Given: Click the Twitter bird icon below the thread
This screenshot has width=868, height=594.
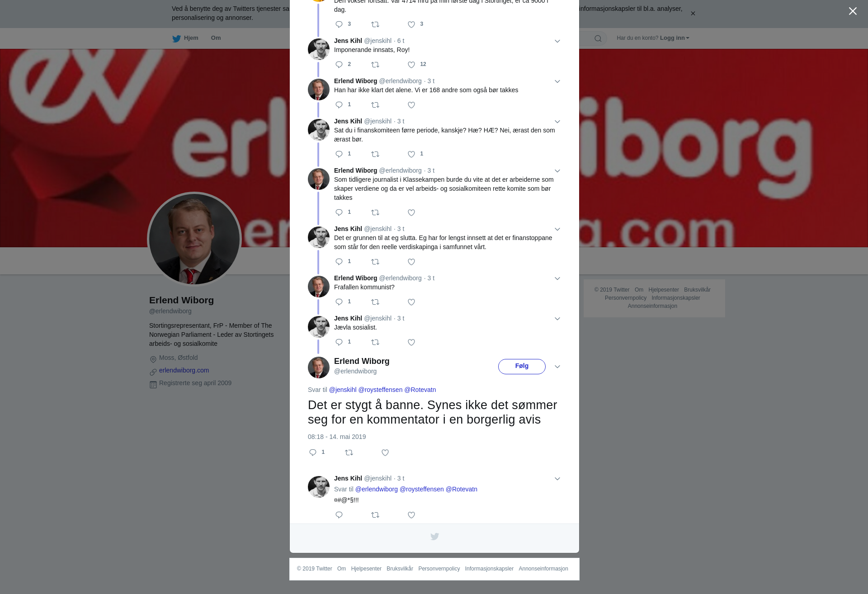Looking at the screenshot, I should pos(434,537).
